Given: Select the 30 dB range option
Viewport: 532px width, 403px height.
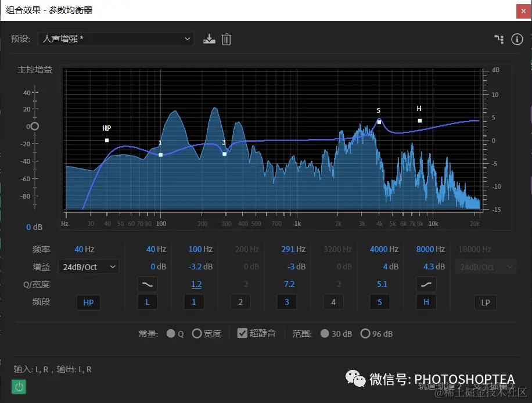Looking at the screenshot, I should tap(325, 333).
